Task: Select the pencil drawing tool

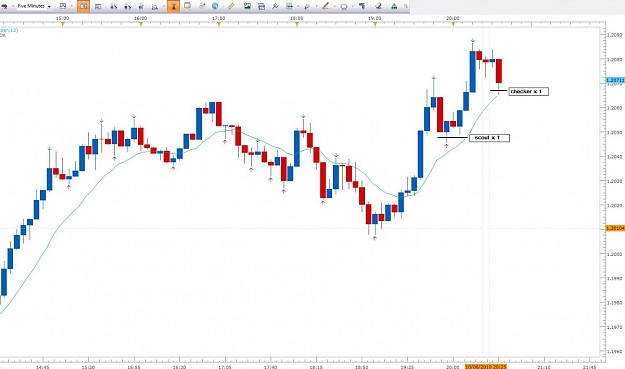Action: point(326,6)
